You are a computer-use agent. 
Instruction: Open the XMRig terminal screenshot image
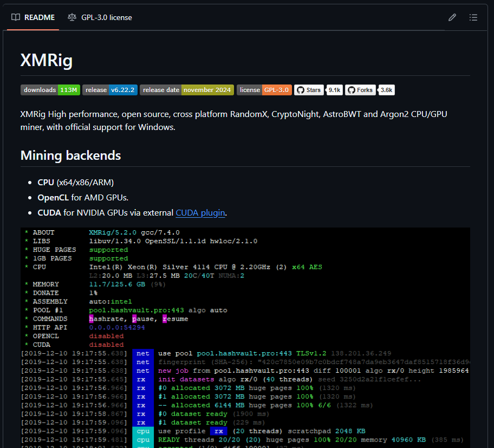click(x=245, y=337)
